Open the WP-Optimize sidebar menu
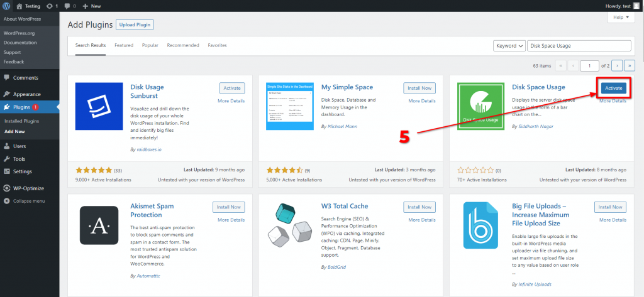The image size is (644, 297). (30, 188)
